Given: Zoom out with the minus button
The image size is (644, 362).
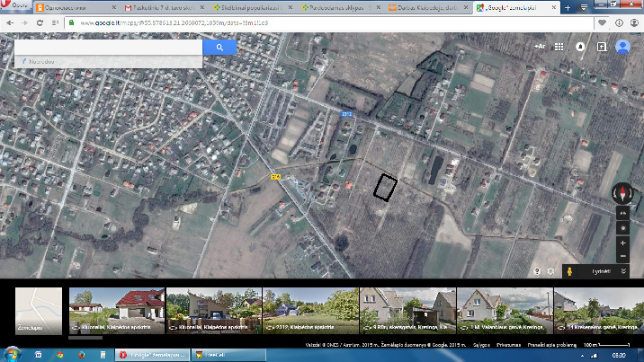Looking at the screenshot, I should [622, 256].
